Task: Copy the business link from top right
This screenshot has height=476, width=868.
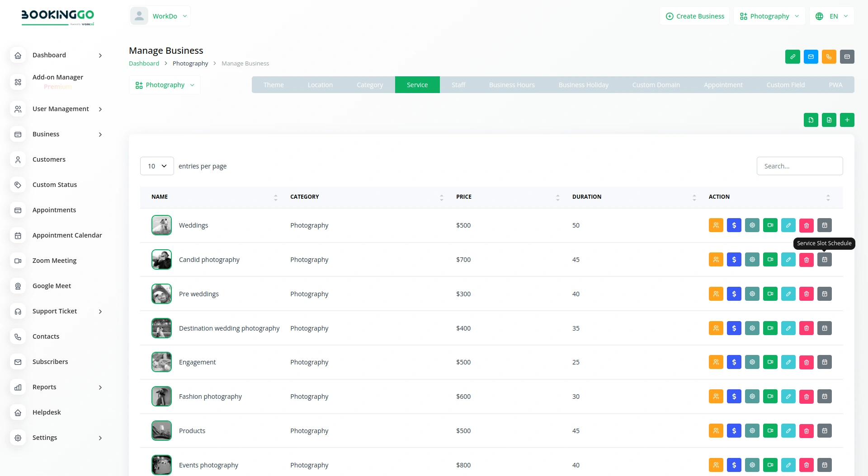Action: pyautogui.click(x=793, y=56)
